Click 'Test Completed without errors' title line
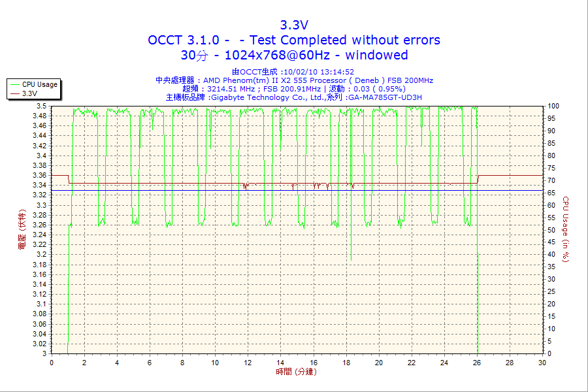The image size is (588, 392). click(x=344, y=40)
